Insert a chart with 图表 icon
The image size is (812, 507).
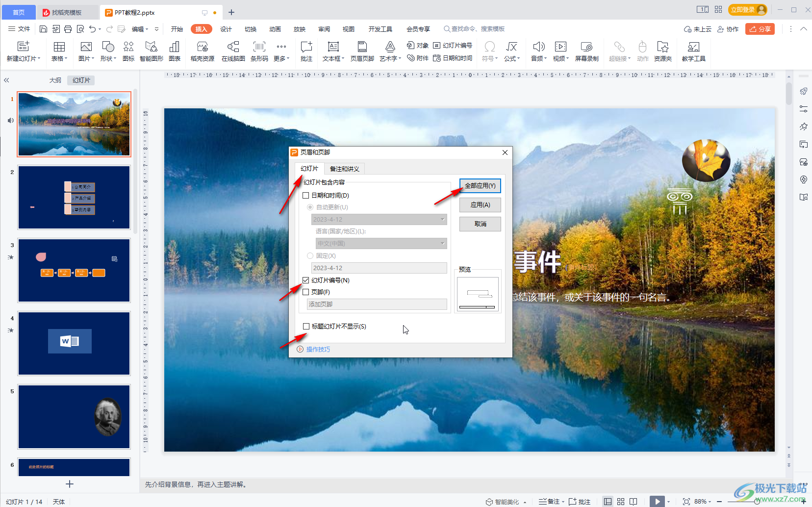175,47
